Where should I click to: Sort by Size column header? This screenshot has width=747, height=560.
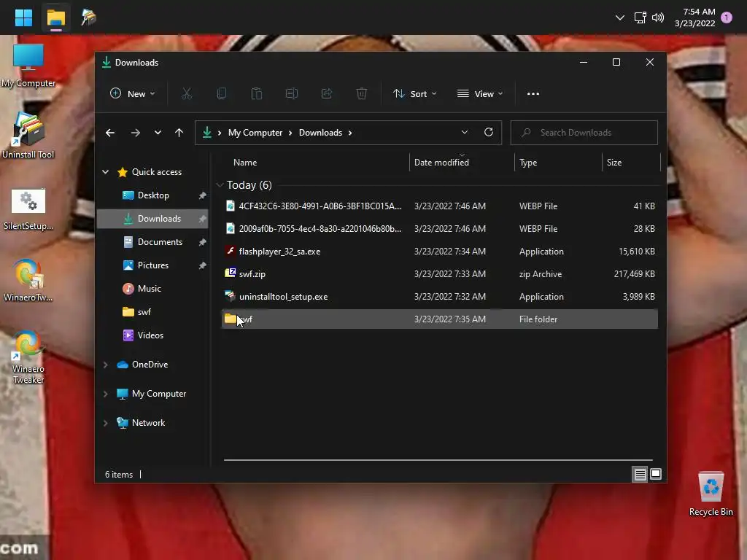pyautogui.click(x=631, y=163)
